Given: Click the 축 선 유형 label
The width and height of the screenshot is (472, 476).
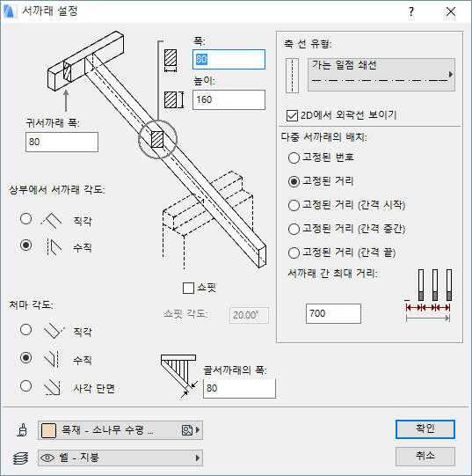Looking at the screenshot, I should tap(308, 44).
